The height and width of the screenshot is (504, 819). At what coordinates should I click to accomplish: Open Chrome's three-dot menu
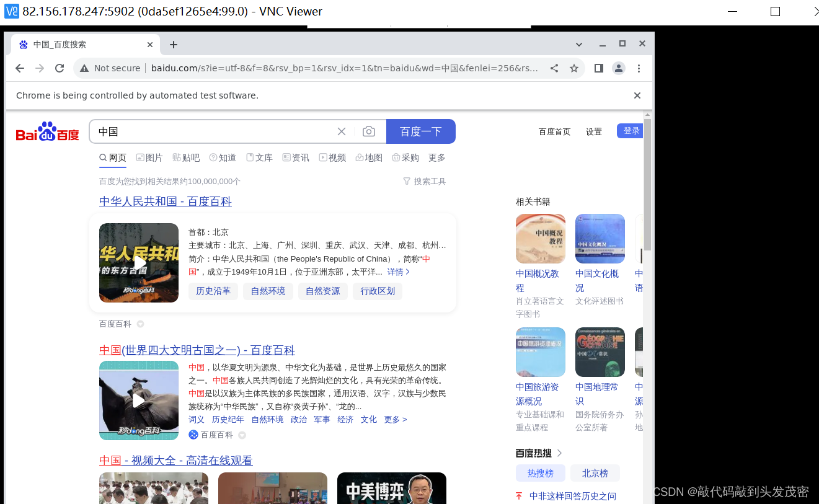(x=639, y=68)
